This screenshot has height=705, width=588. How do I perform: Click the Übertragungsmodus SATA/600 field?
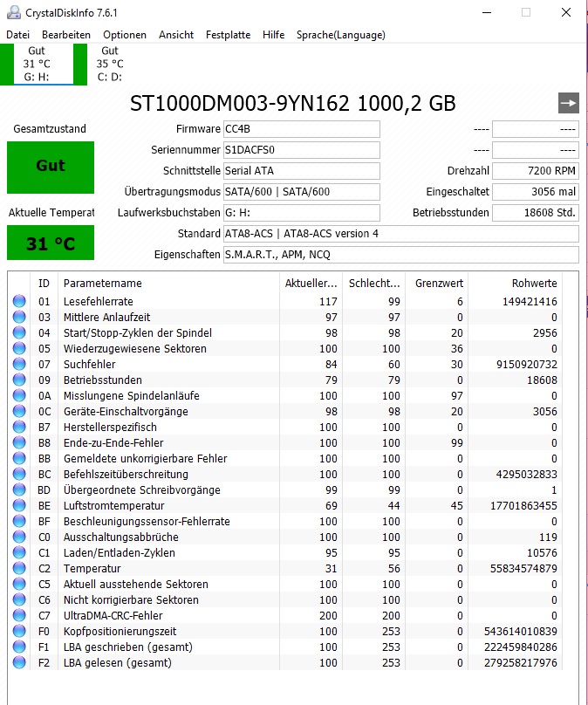tap(302, 192)
